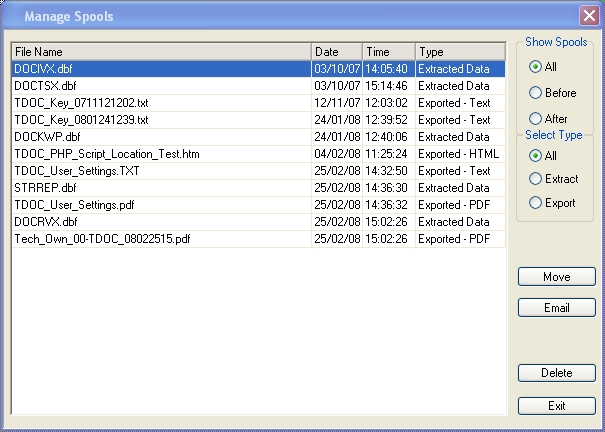Select TDOC_User_Settings.pdf file

tap(259, 205)
